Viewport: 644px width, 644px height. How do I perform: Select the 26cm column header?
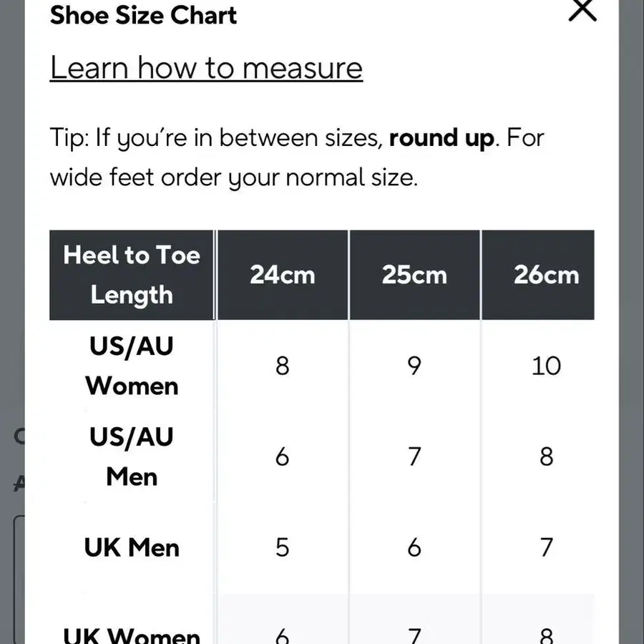(x=546, y=275)
